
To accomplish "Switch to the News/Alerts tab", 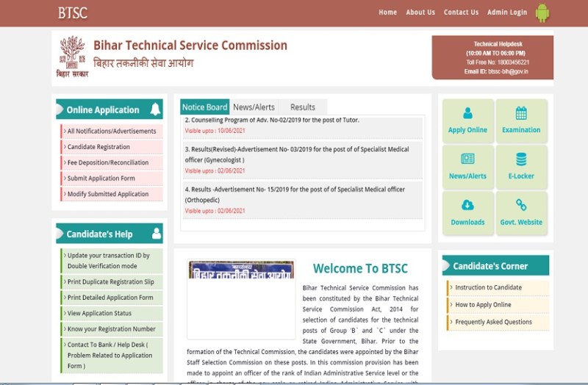I will pyautogui.click(x=254, y=107).
